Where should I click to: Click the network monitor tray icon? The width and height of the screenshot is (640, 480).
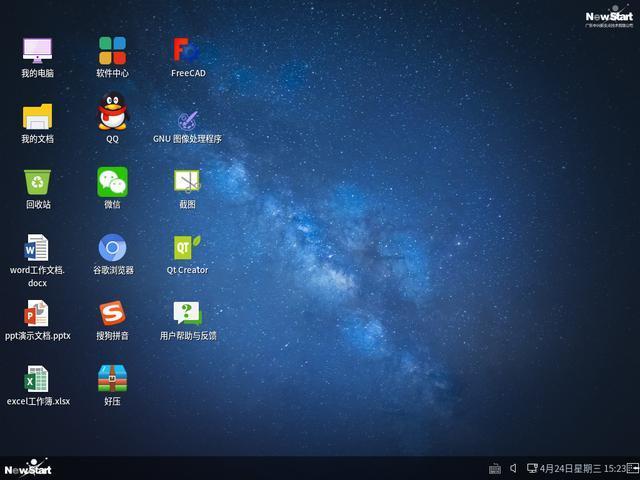pyautogui.click(x=532, y=468)
